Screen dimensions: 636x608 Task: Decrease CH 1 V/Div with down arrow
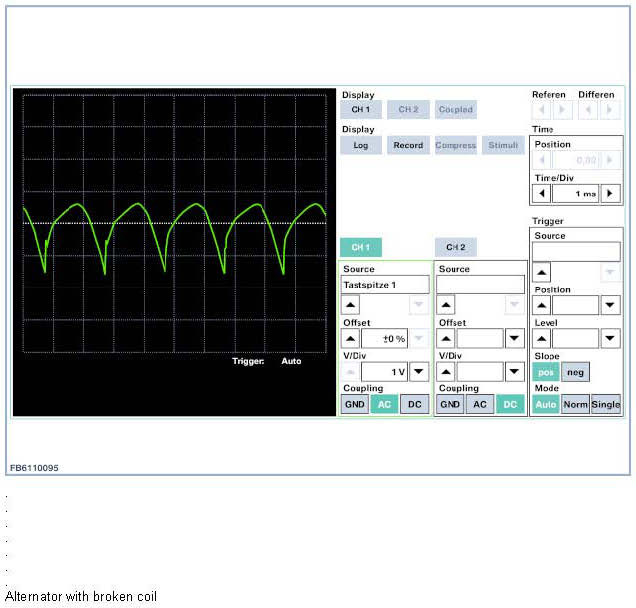(419, 372)
